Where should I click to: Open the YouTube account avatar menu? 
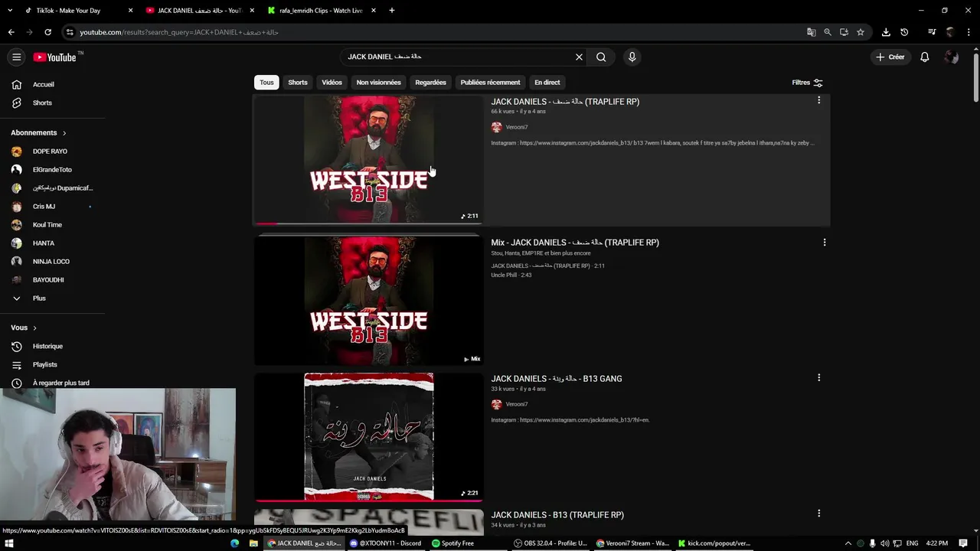(952, 57)
